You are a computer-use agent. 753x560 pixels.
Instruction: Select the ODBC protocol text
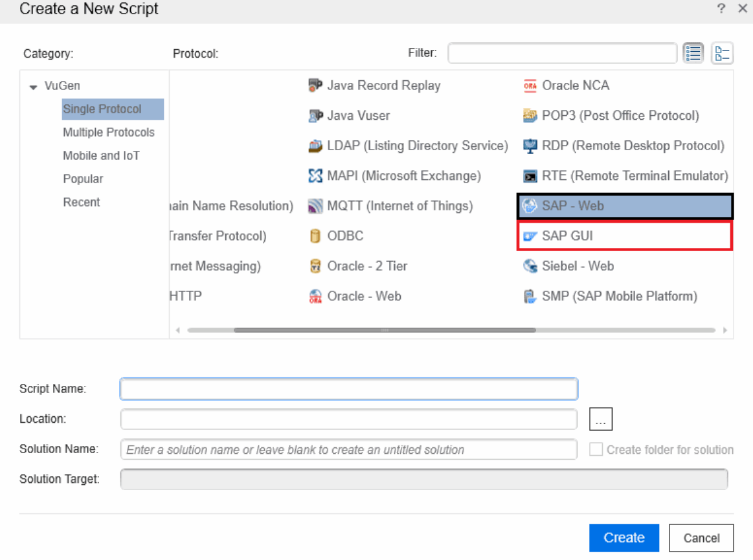pos(345,236)
